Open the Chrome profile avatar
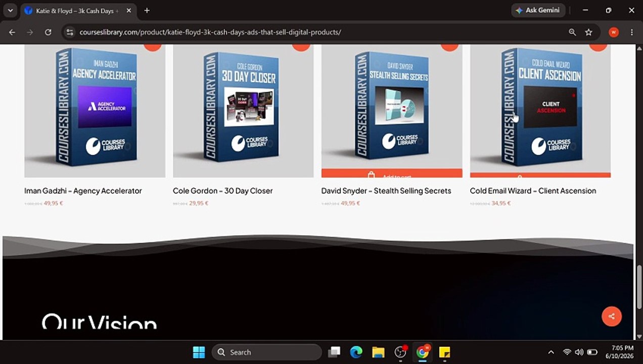 [614, 32]
